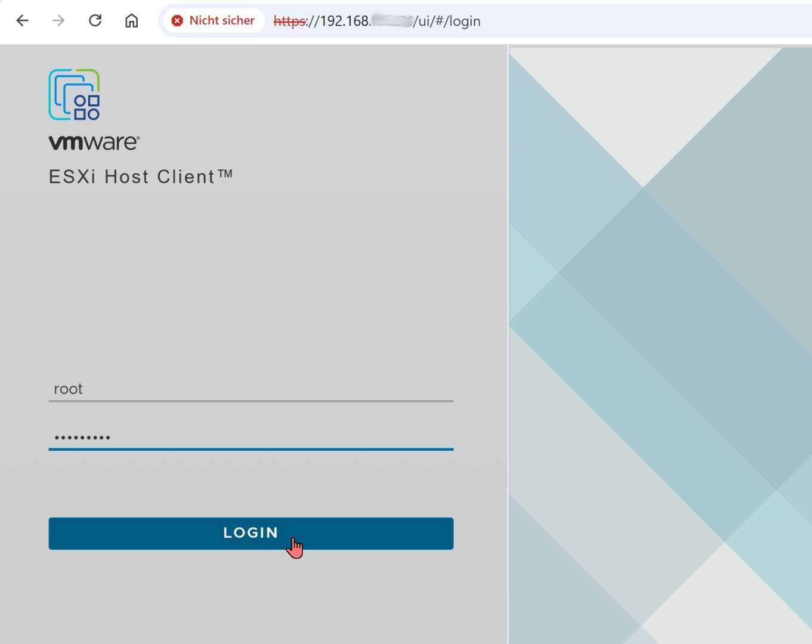812x644 pixels.
Task: Reload the page with refresh icon
Action: (x=95, y=21)
